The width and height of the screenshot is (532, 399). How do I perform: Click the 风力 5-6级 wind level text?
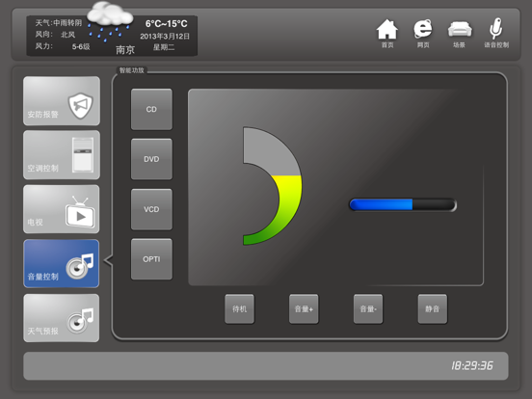coord(63,46)
